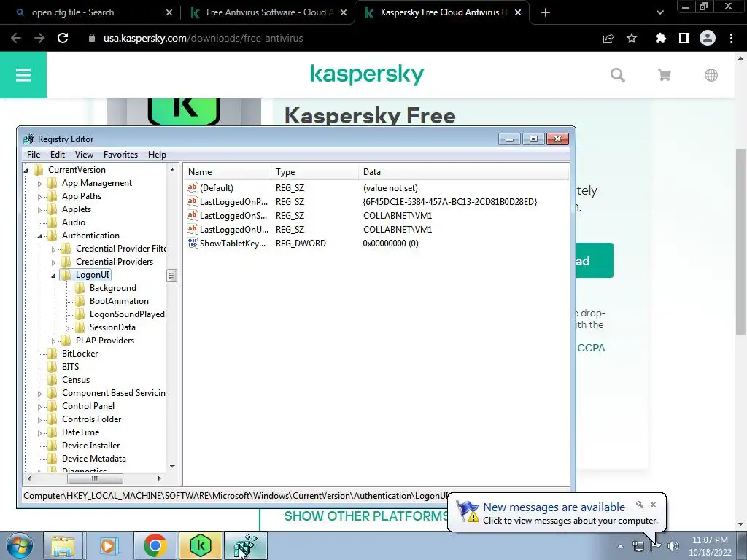Open the Kaspersky shopping cart
The image size is (747, 560).
click(664, 75)
